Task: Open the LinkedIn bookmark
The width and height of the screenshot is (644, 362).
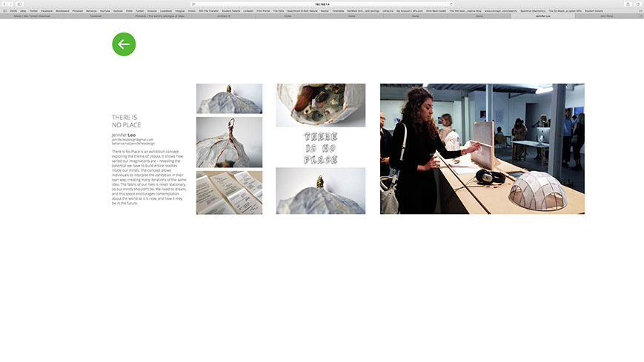Action: point(248,11)
